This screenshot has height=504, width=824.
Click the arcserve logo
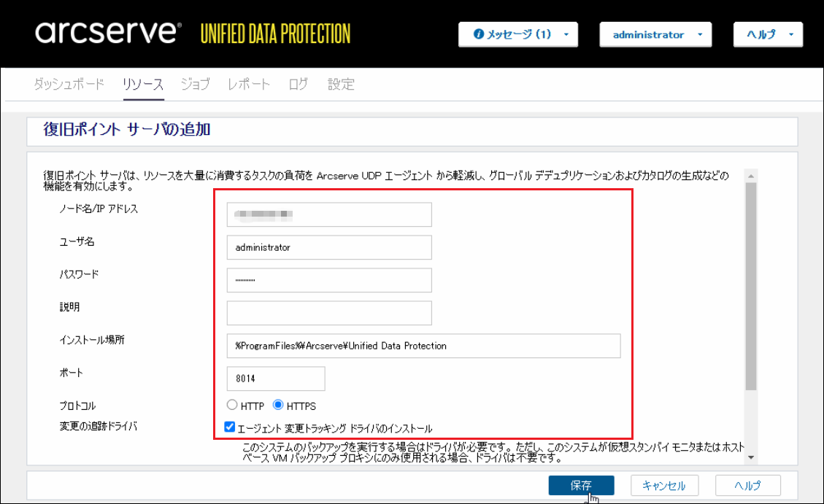(x=108, y=32)
